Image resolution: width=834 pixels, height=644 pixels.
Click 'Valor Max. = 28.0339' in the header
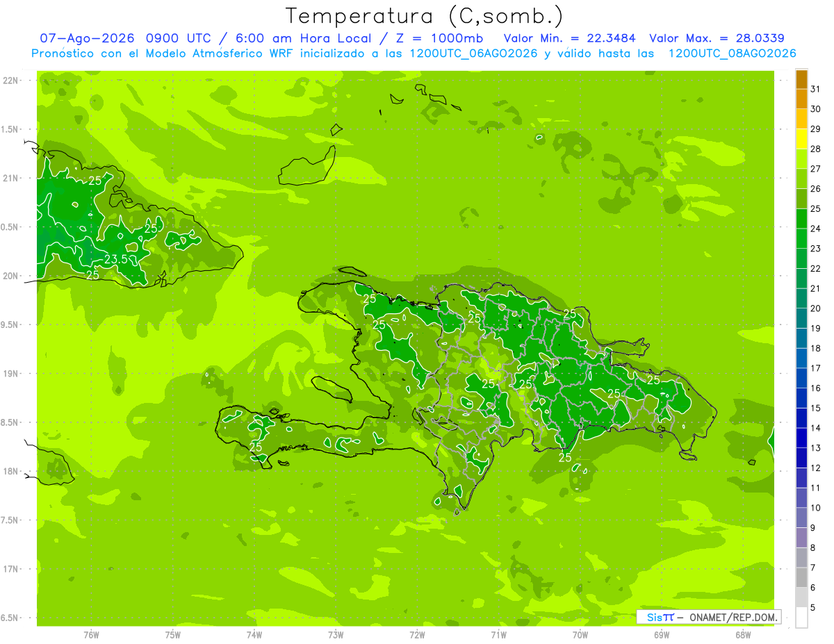click(716, 38)
